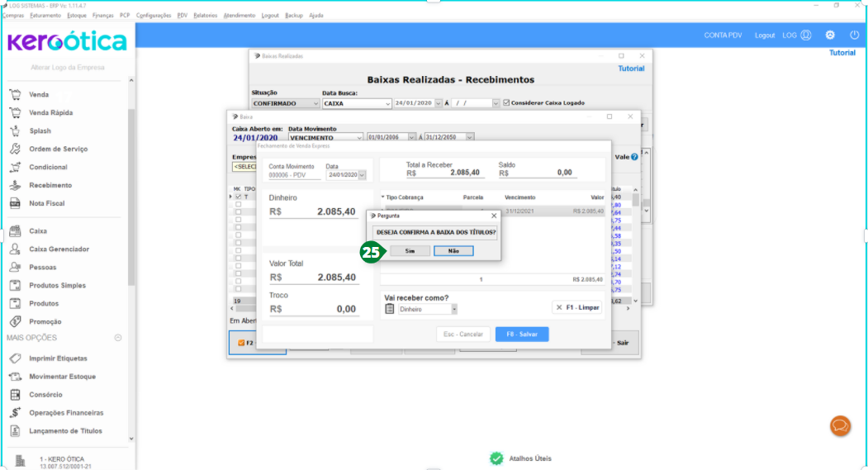This screenshot has height=470, width=868.
Task: Click the LOG user profile icon
Action: tap(806, 35)
